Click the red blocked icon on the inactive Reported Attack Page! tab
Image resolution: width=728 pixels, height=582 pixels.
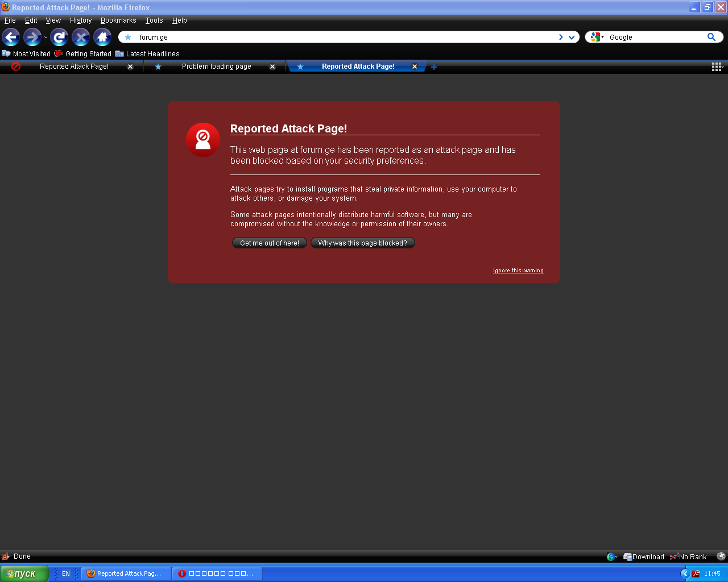(x=16, y=66)
